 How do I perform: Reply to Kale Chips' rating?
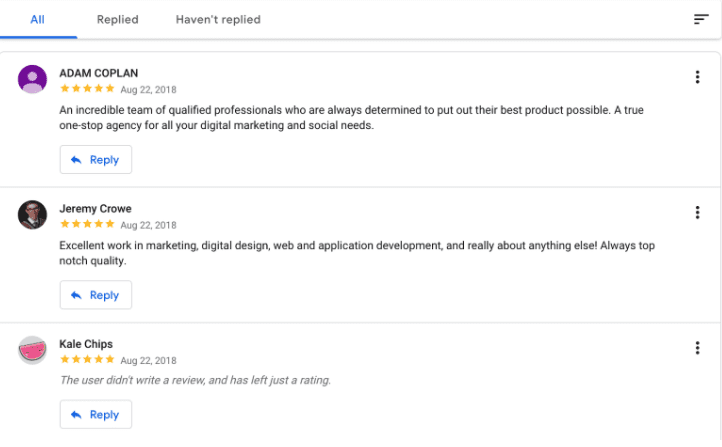(96, 415)
